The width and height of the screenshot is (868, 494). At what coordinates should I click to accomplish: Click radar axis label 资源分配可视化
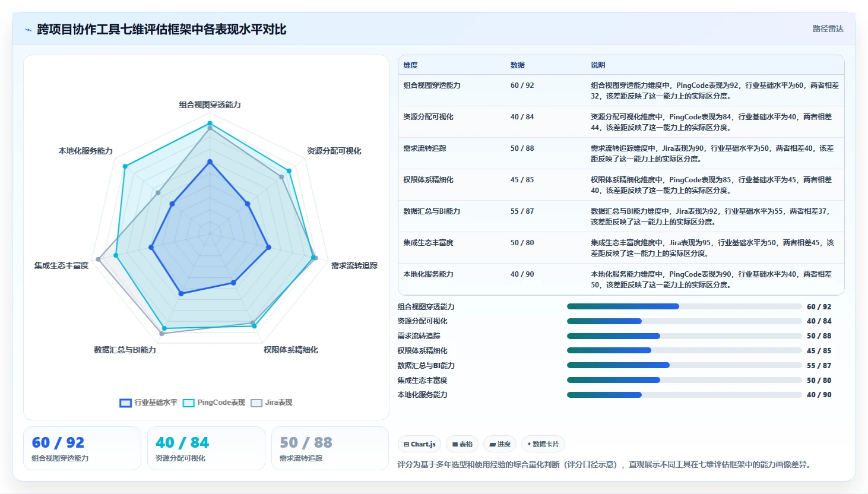pyautogui.click(x=334, y=151)
